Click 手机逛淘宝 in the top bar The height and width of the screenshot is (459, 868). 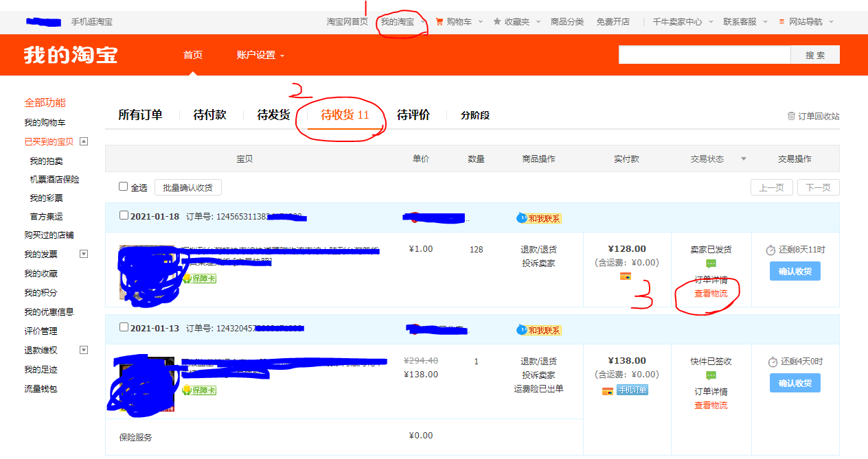(92, 22)
